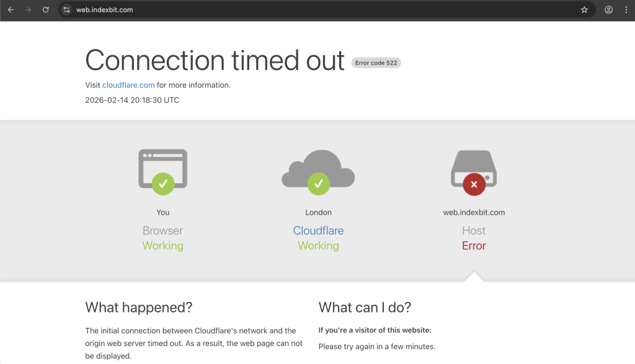Open the blue Cloudflare status link

[318, 231]
